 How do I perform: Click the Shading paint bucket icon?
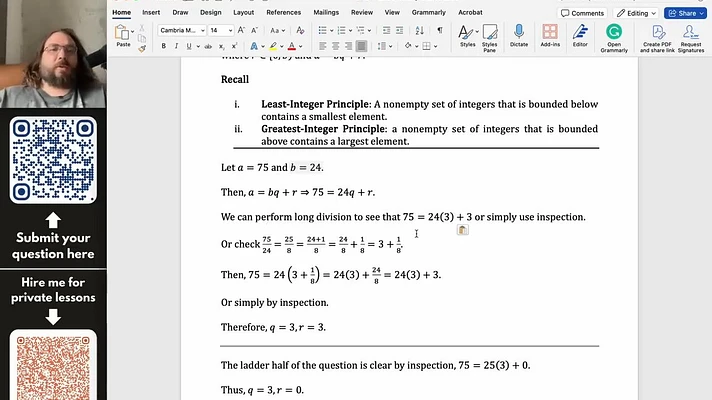(408, 46)
